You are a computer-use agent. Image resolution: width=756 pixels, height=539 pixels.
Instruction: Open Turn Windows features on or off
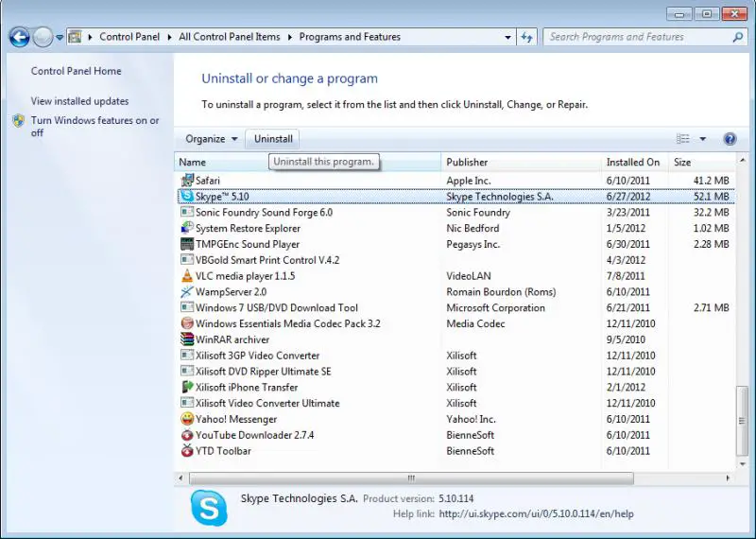(95, 127)
